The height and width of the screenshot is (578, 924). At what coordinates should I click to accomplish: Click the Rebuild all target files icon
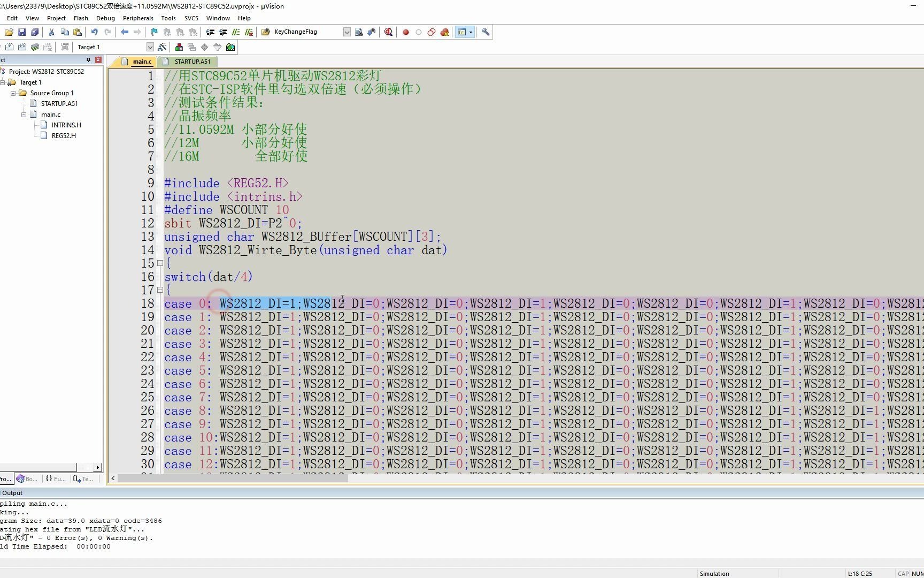(x=22, y=47)
